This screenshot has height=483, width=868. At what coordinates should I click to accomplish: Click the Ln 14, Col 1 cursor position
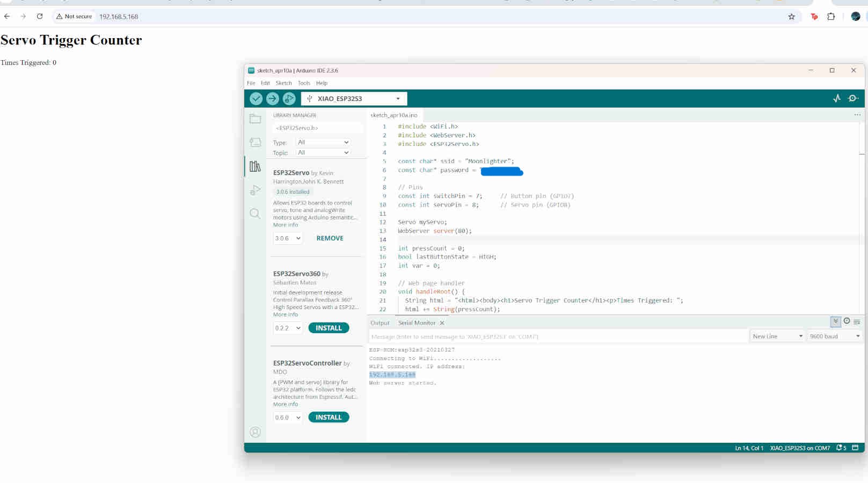point(749,448)
